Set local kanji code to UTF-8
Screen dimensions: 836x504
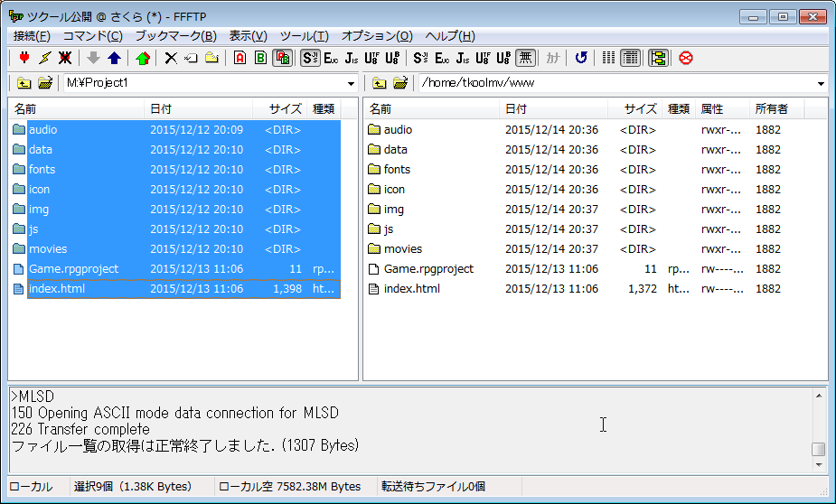pos(483,58)
